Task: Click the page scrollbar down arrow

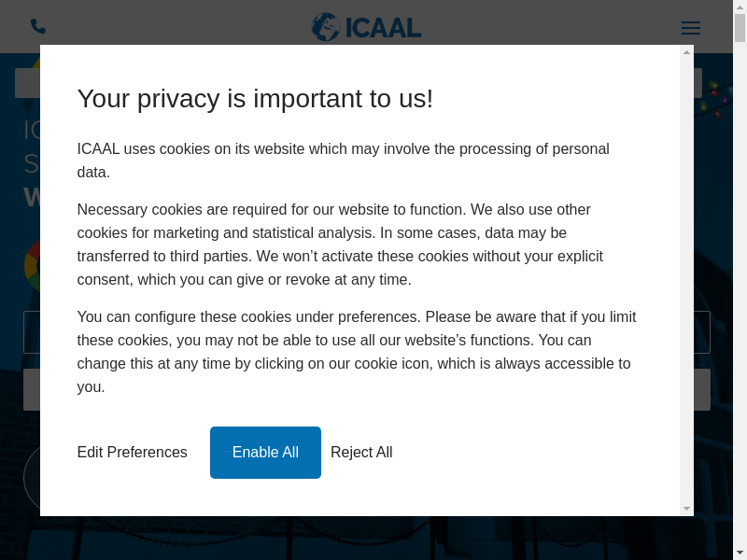Action: [740, 552]
